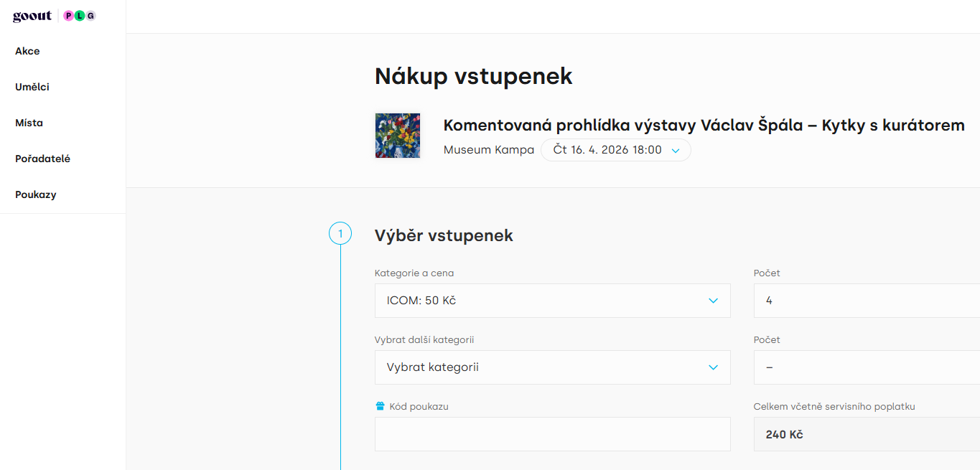
Task: Click the grey G circle badge
Action: click(x=90, y=16)
